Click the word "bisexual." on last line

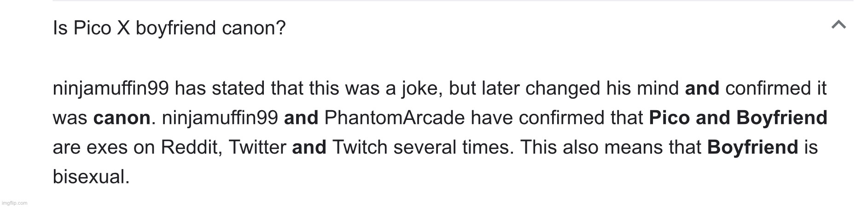point(91,177)
